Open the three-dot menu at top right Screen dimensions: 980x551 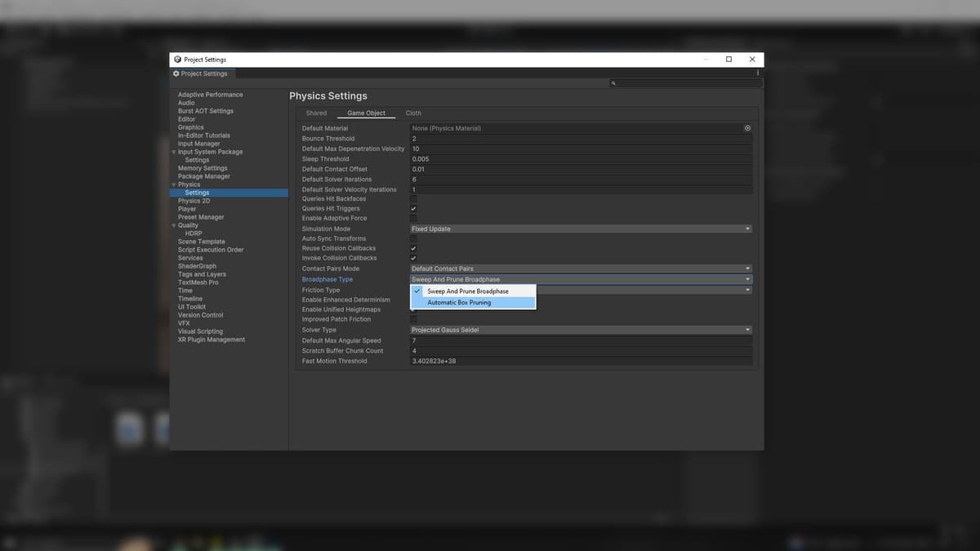click(x=757, y=73)
